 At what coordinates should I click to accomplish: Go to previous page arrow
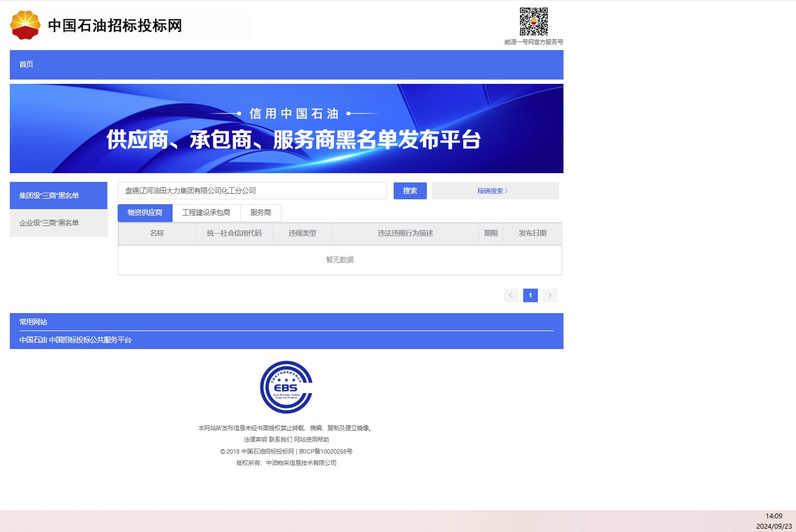[511, 295]
